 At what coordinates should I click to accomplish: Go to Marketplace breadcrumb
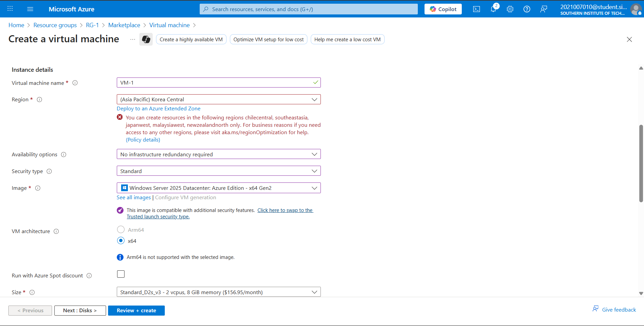click(124, 25)
